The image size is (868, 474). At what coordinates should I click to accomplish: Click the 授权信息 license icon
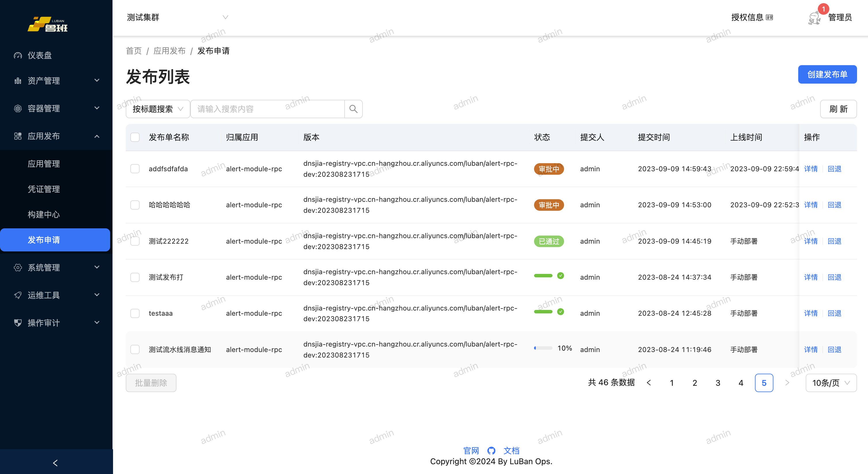[769, 18]
